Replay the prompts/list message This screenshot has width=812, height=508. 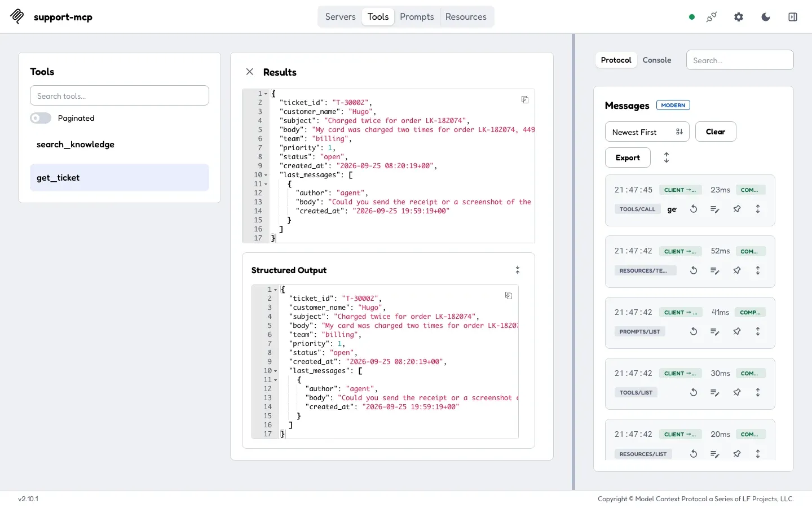pyautogui.click(x=694, y=331)
